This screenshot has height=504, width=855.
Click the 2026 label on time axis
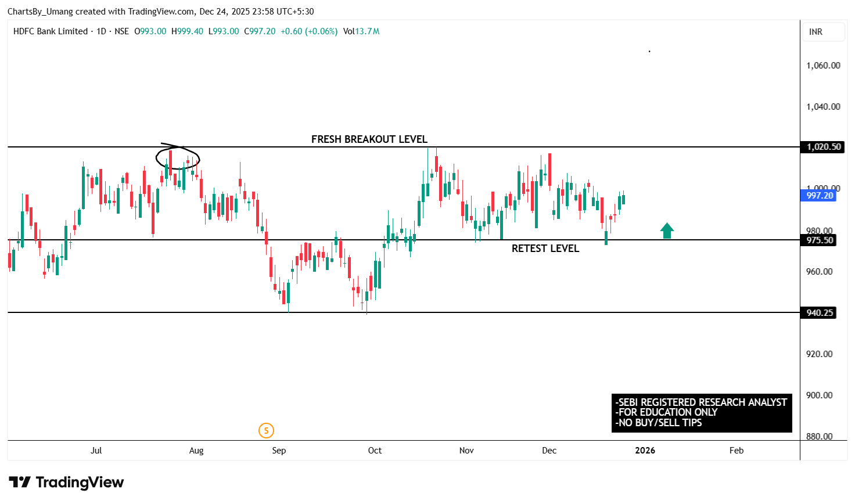tap(645, 451)
